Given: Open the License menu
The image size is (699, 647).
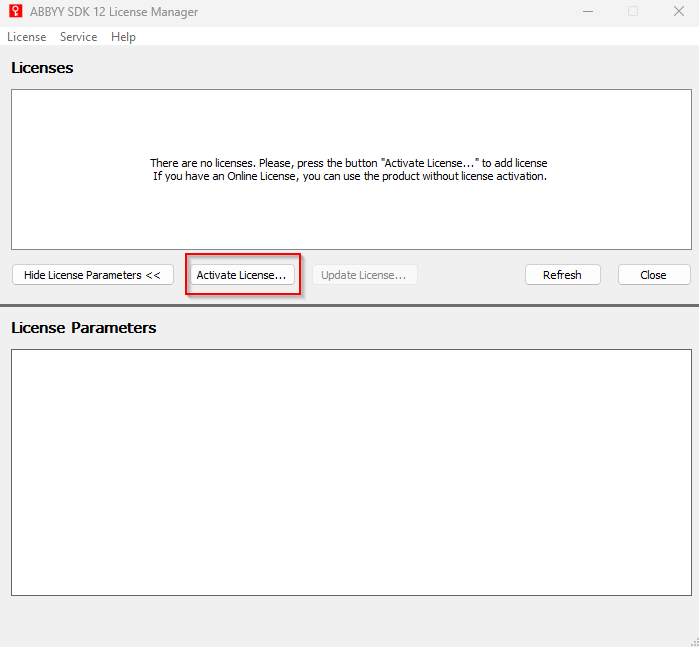Looking at the screenshot, I should [x=26, y=37].
